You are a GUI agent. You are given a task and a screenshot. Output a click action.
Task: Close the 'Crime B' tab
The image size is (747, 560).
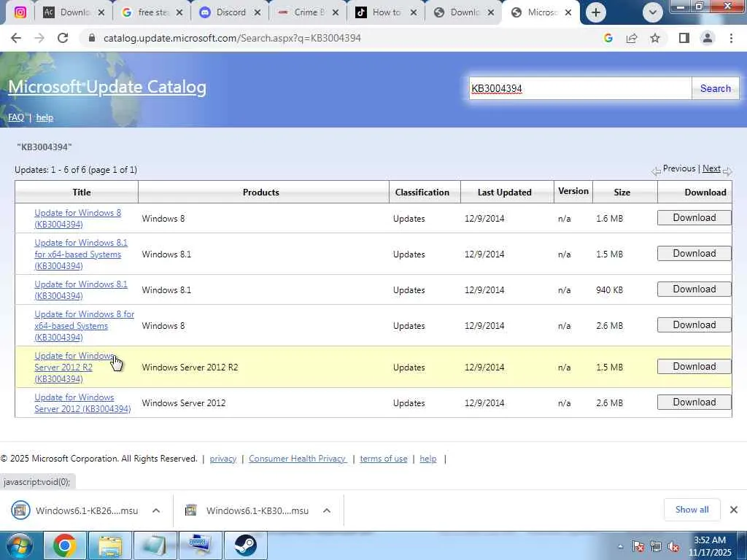pos(336,12)
